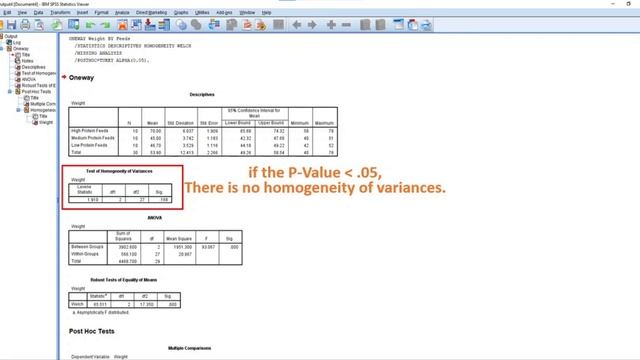The width and height of the screenshot is (640, 360).
Task: Open the Insert menu
Action: pos(82,13)
